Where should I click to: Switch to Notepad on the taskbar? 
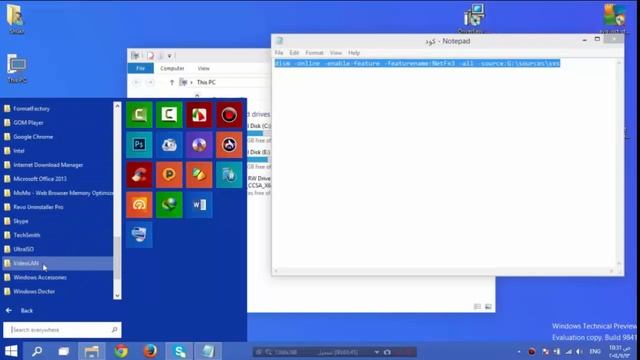tap(208, 351)
